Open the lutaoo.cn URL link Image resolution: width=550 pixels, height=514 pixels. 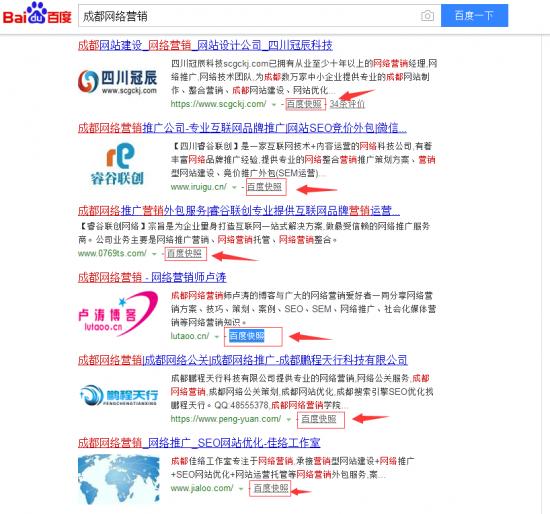coord(190,336)
